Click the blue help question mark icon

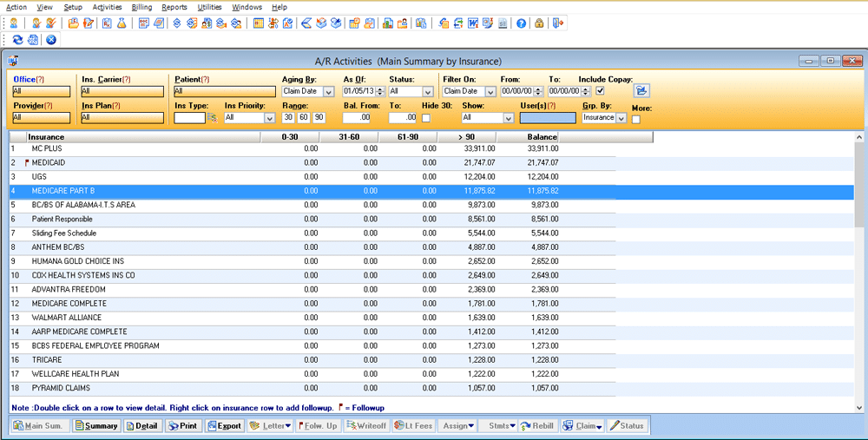521,23
